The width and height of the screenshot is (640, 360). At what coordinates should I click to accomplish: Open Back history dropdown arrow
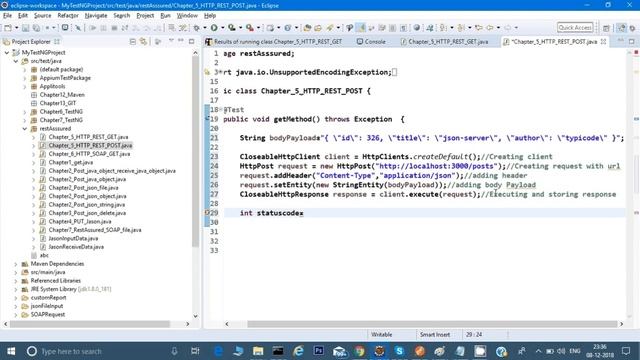coord(498,28)
